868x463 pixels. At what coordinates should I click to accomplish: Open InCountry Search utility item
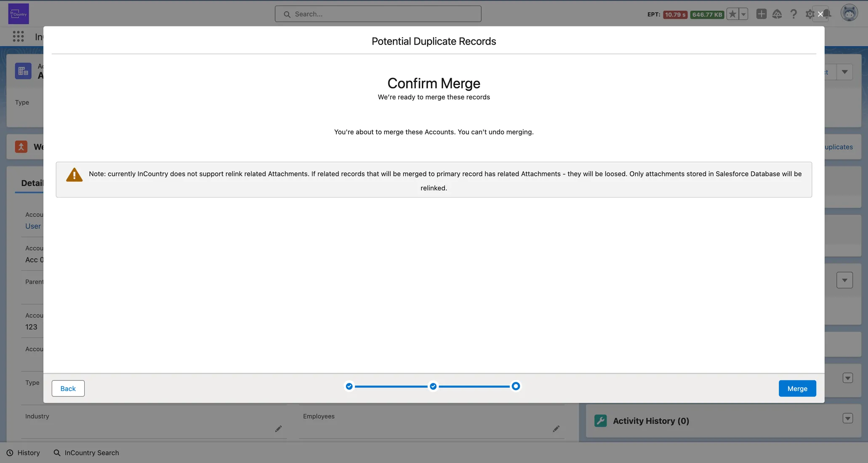coord(86,453)
